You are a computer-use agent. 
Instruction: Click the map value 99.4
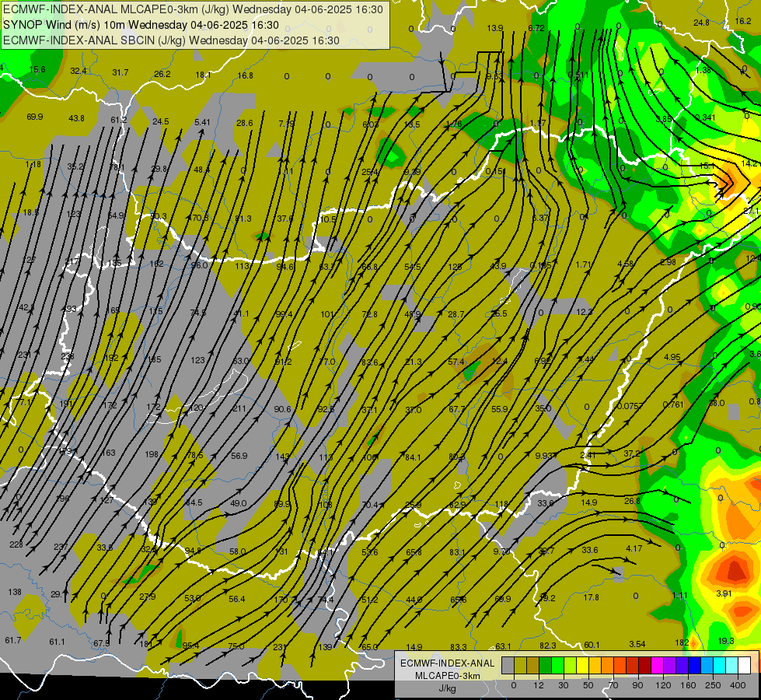click(284, 314)
